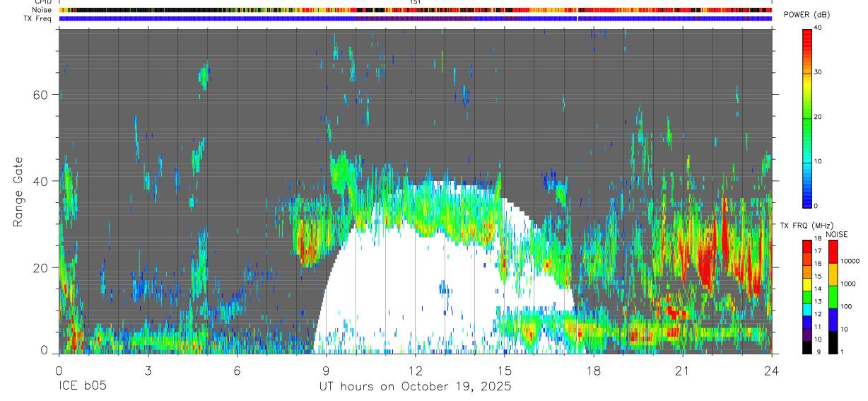
Task: Click the "Range Gate" y-axis label
Action: point(18,192)
